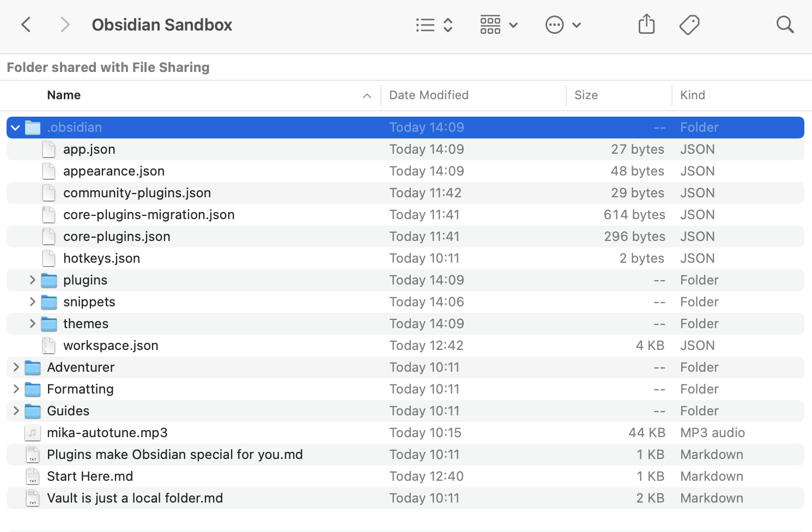Expand the snippets folder
812x532 pixels.
pos(32,302)
